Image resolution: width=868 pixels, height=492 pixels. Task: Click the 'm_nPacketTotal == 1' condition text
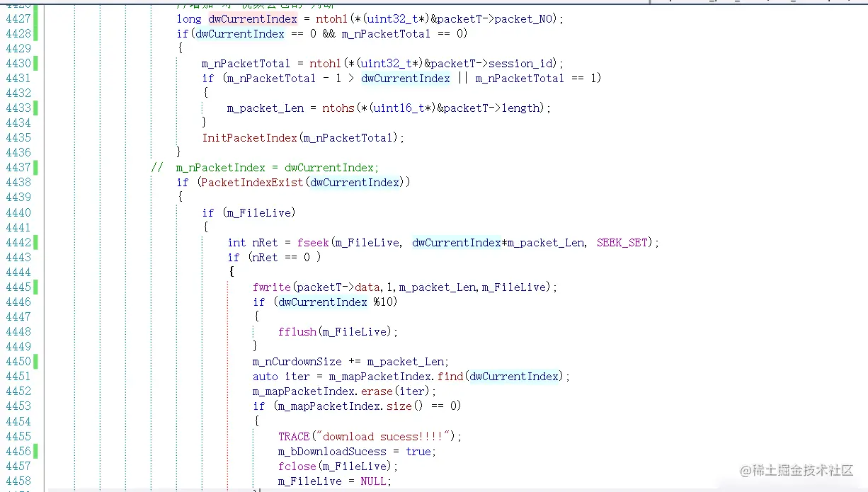[535, 79]
